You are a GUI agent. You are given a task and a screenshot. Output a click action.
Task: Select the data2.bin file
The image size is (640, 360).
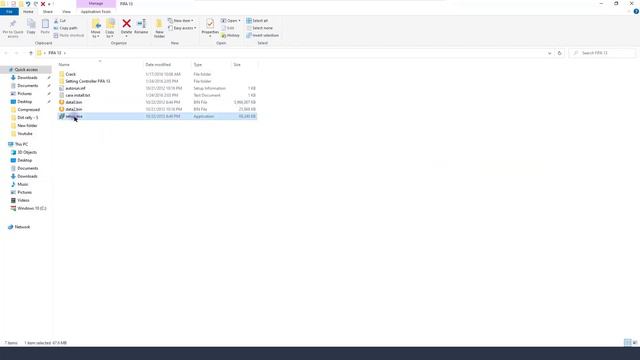pyautogui.click(x=73, y=109)
